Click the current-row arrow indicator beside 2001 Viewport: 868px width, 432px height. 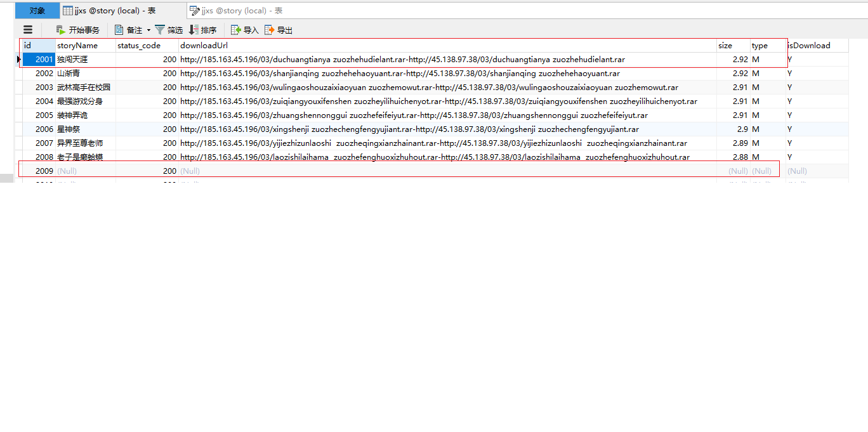(18, 59)
